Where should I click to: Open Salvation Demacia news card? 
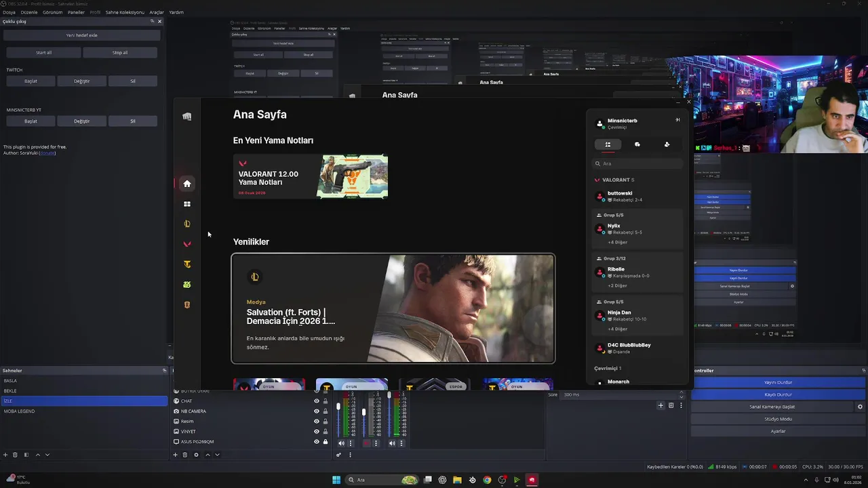coord(393,308)
